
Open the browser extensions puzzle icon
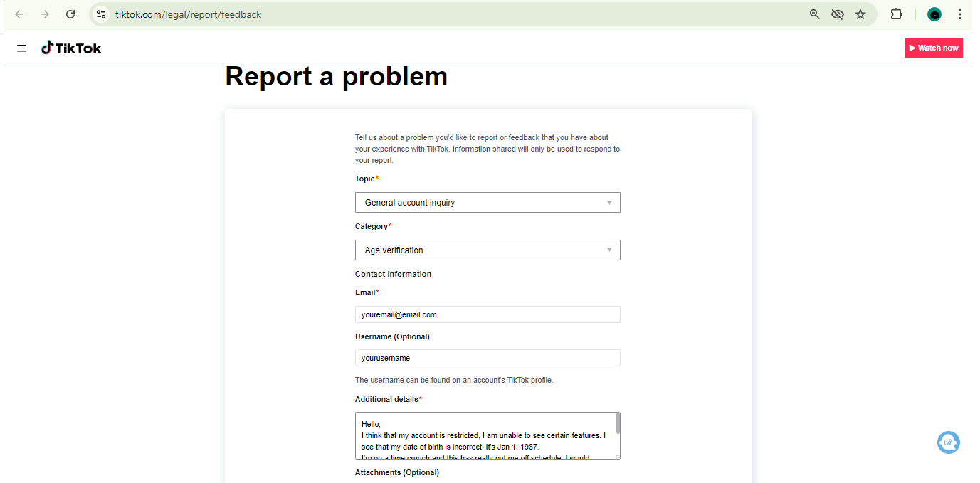click(x=896, y=14)
